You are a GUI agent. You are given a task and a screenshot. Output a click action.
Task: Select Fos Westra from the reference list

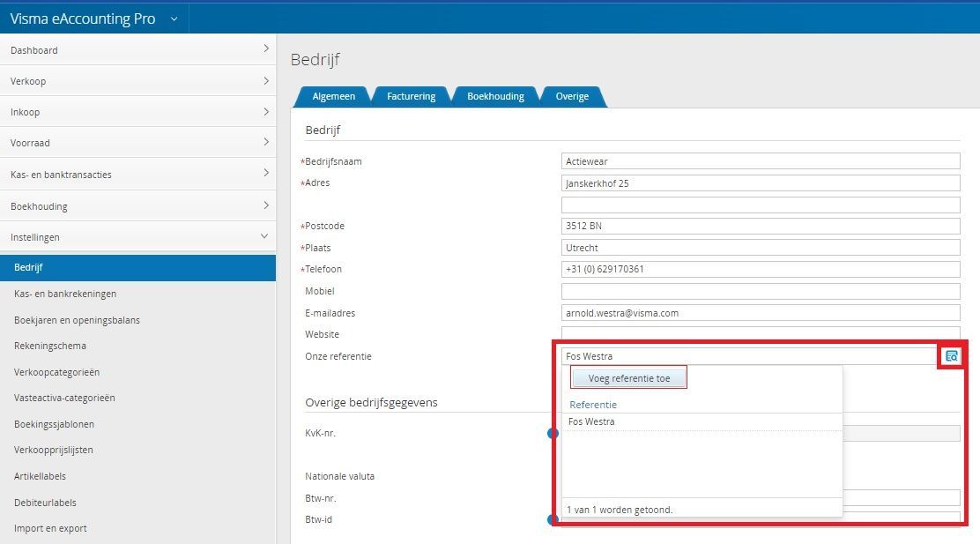590,421
